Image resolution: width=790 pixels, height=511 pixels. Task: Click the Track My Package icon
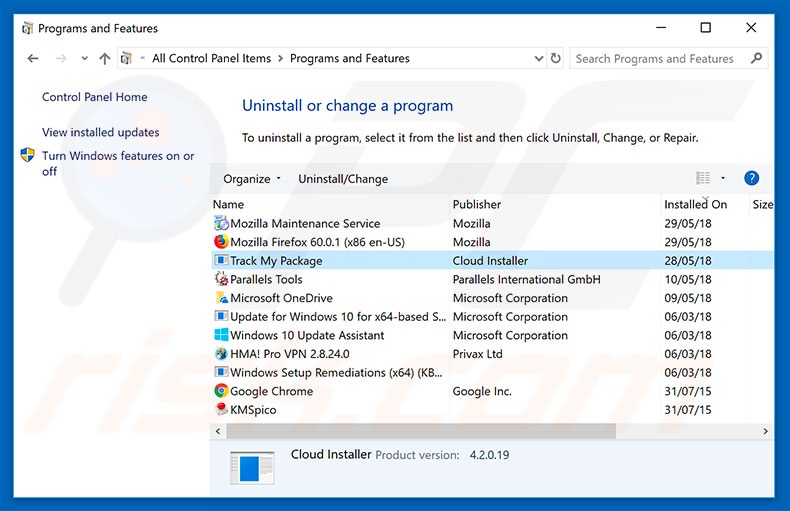click(x=221, y=260)
